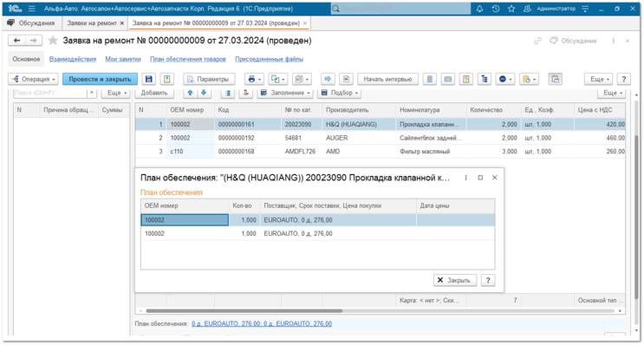Viewport: 644px width, 345px height.
Task: Go forward with the right arrow button
Action: point(34,41)
